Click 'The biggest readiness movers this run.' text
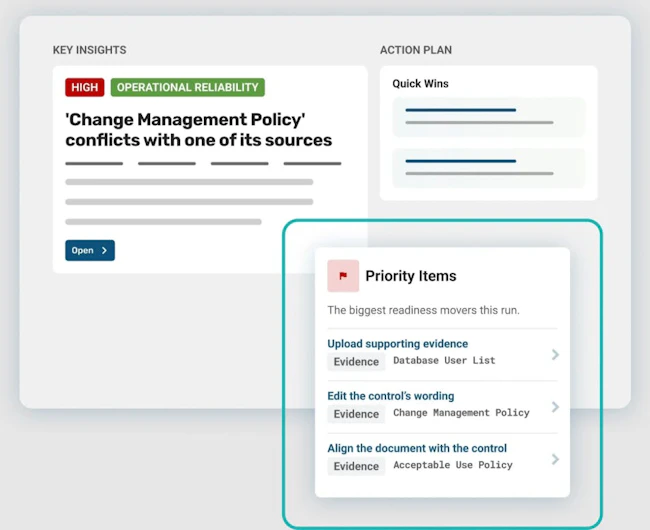The height and width of the screenshot is (530, 650). 423,310
